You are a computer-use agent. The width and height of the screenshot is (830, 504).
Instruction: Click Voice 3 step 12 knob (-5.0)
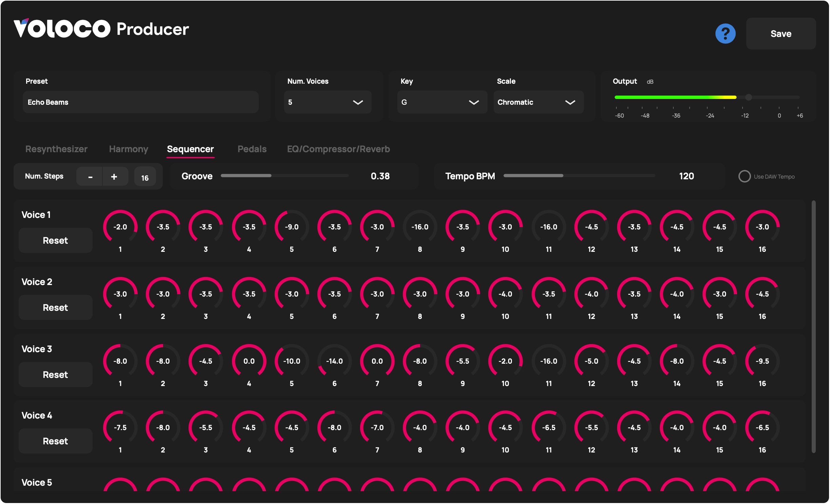[x=591, y=361]
